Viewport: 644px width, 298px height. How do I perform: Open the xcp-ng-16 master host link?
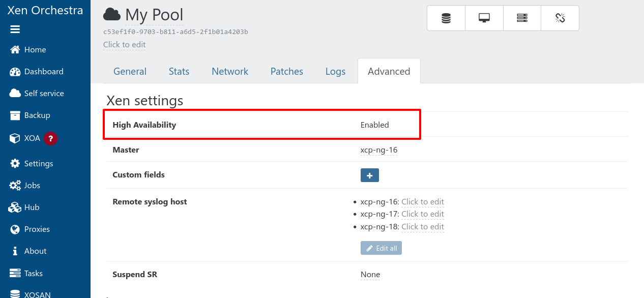tap(378, 150)
